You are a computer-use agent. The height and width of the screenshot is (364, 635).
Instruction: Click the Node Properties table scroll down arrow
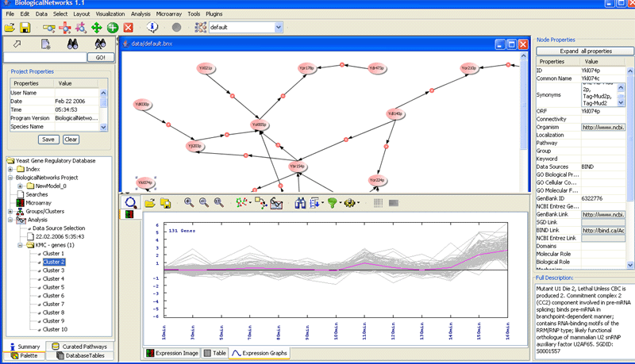point(629,265)
